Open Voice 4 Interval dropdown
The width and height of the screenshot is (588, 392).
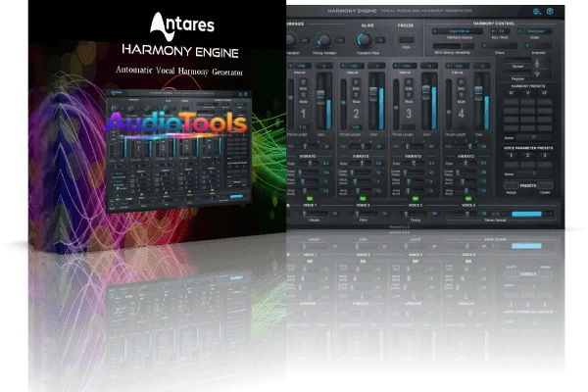click(458, 66)
